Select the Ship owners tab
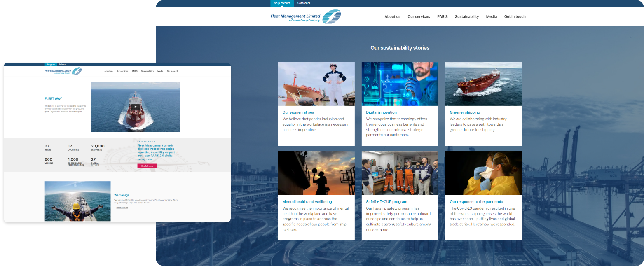The image size is (644, 266). (x=282, y=3)
